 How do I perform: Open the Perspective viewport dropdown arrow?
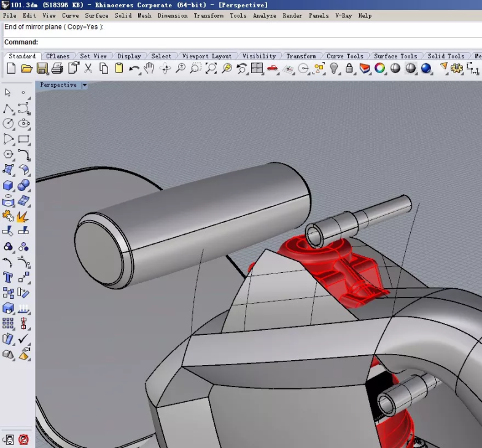(84, 85)
